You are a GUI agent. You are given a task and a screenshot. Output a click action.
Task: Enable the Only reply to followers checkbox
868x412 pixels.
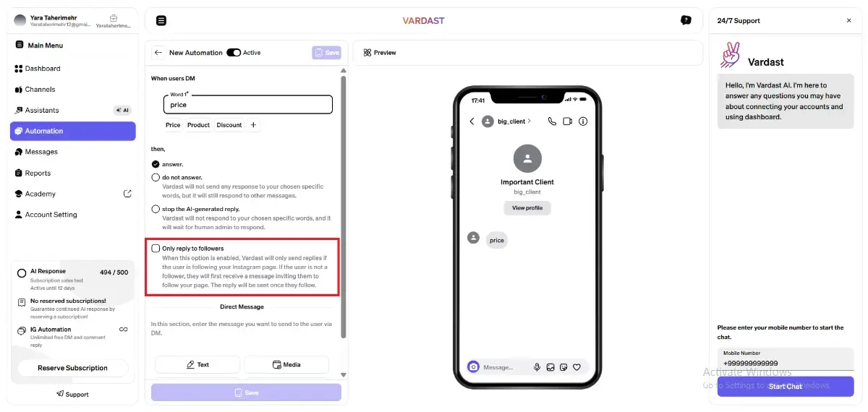(x=156, y=248)
